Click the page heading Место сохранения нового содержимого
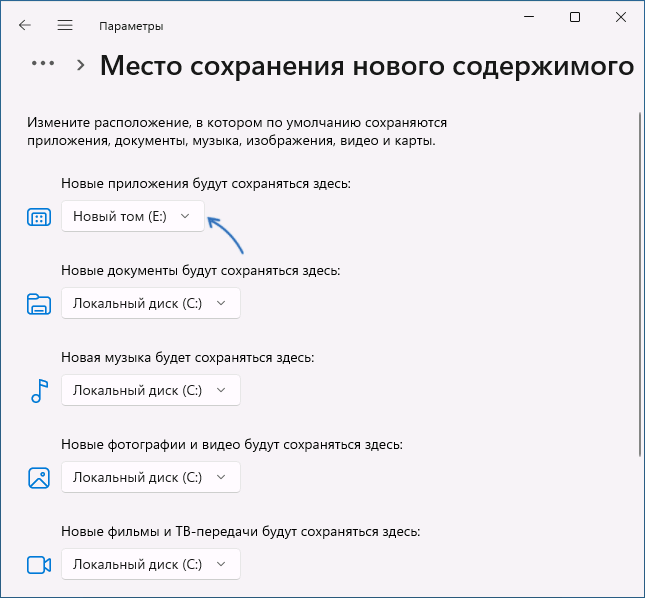Viewport: 645px width, 598px height. pyautogui.click(x=367, y=66)
